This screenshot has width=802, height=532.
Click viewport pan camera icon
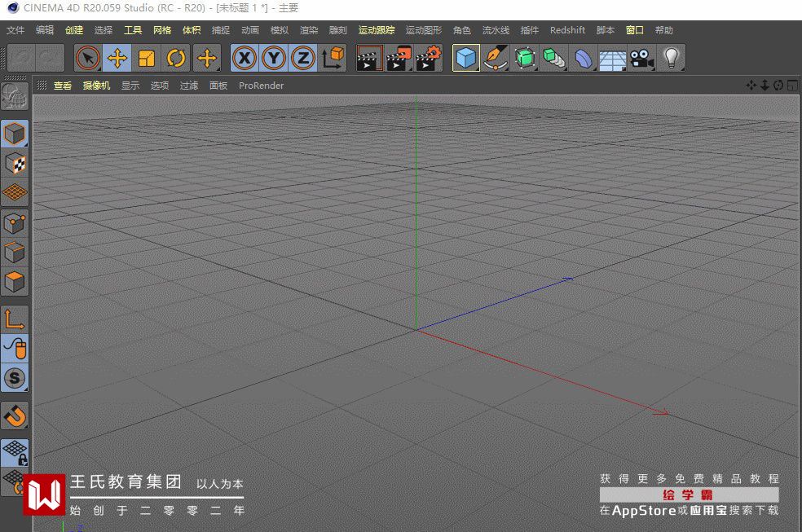tap(751, 86)
